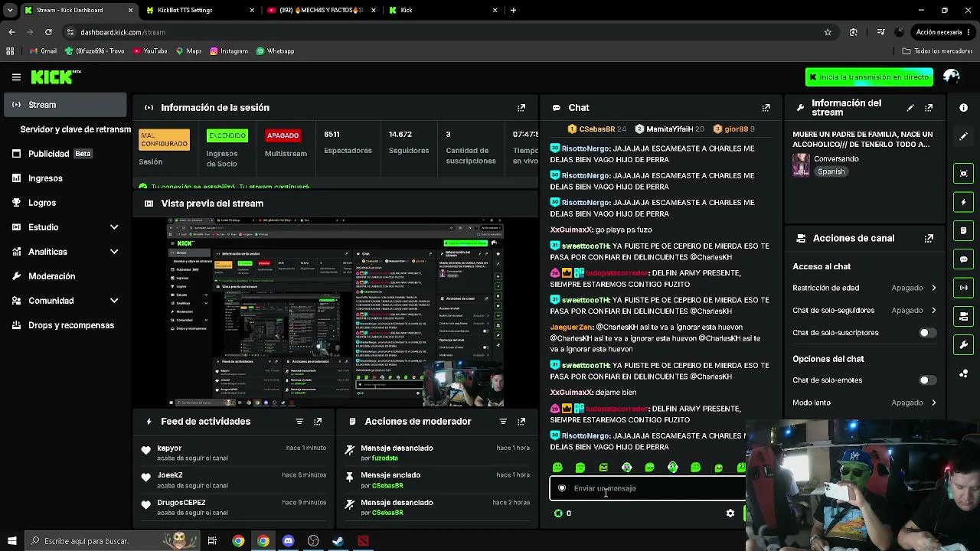Click the Kick logo in the header
Screen dimensions: 980x551
tap(56, 77)
